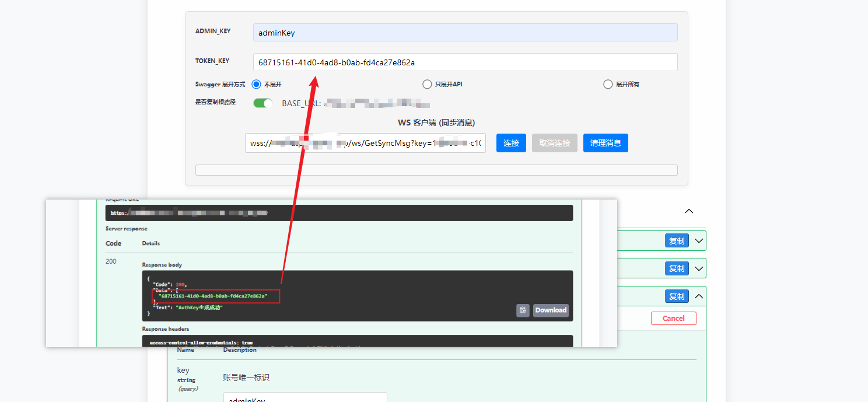This screenshot has height=402, width=868.
Task: Click the 复制 button in the middle API row
Action: click(x=677, y=268)
